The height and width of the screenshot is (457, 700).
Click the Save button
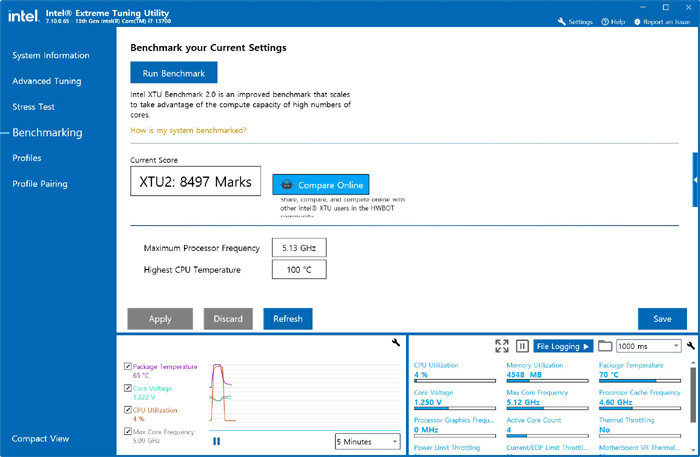tap(662, 319)
